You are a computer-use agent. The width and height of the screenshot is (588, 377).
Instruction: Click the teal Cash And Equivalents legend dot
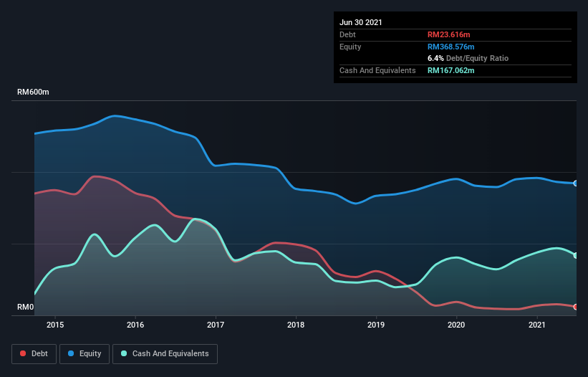click(124, 353)
